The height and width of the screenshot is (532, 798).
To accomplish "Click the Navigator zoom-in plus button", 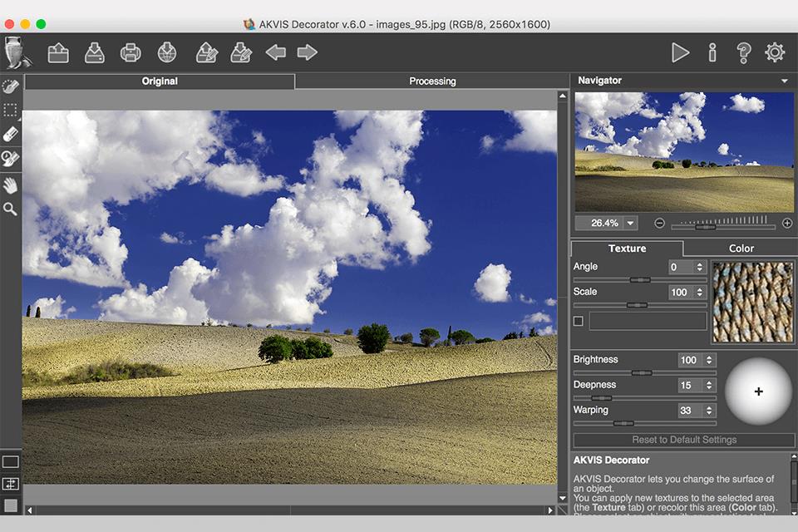I will pos(787,224).
